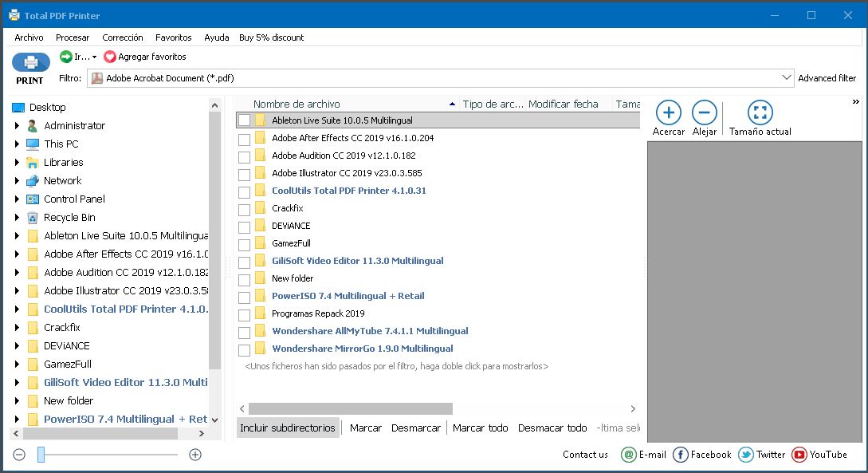868x473 pixels.
Task: Click the Advanced filter link
Action: pyautogui.click(x=827, y=78)
